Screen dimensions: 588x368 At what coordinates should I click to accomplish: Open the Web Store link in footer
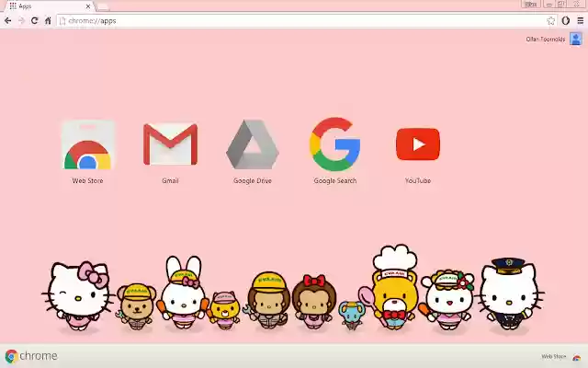pyautogui.click(x=561, y=356)
